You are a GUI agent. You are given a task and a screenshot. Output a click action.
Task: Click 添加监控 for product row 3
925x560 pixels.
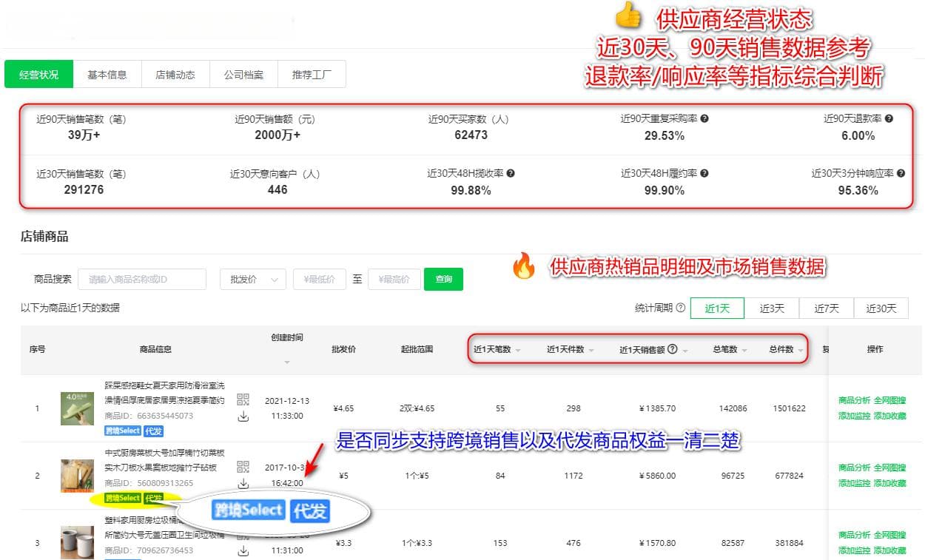click(x=855, y=550)
